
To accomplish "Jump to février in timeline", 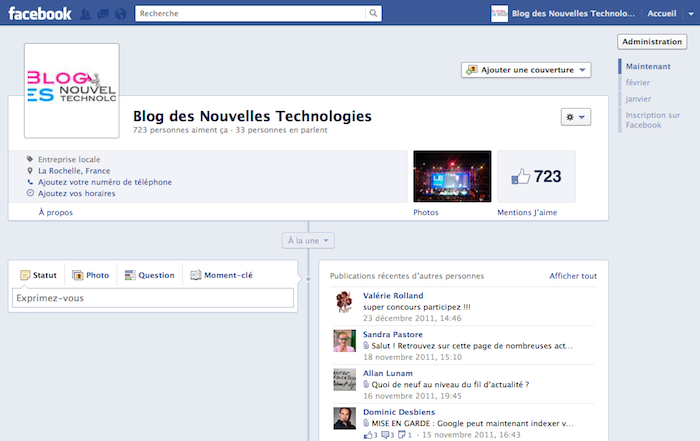I will point(638,83).
